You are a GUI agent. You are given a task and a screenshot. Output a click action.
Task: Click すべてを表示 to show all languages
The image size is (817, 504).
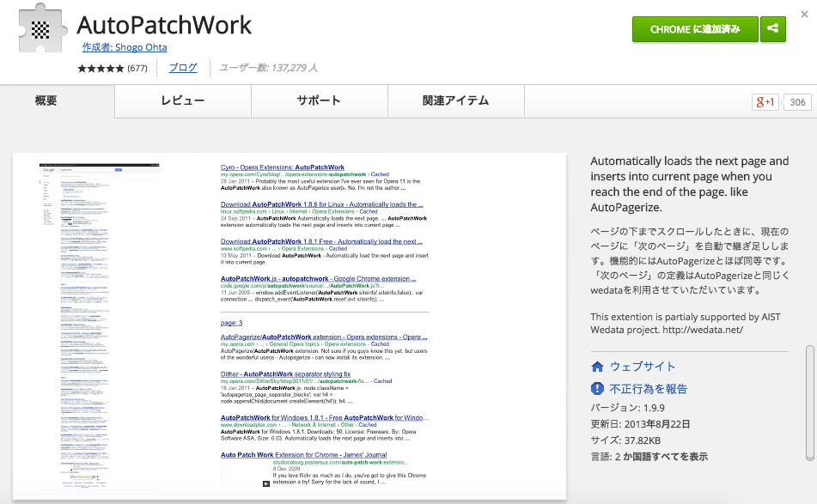click(x=677, y=457)
